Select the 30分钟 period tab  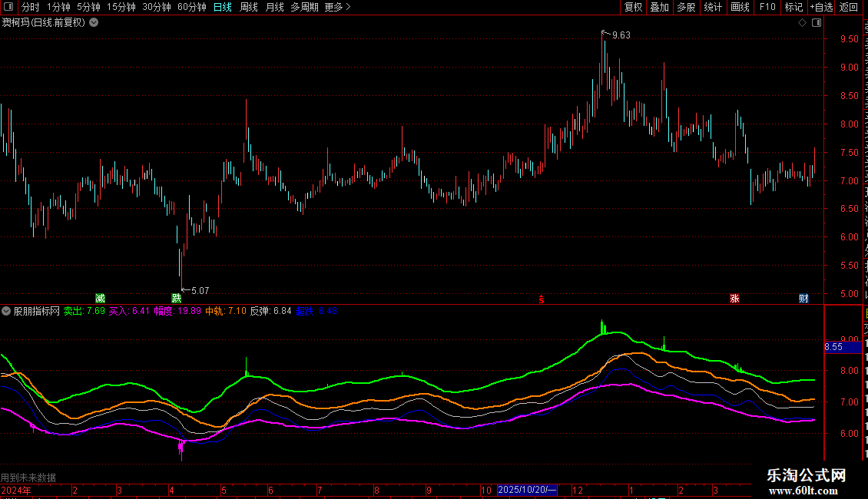point(157,7)
